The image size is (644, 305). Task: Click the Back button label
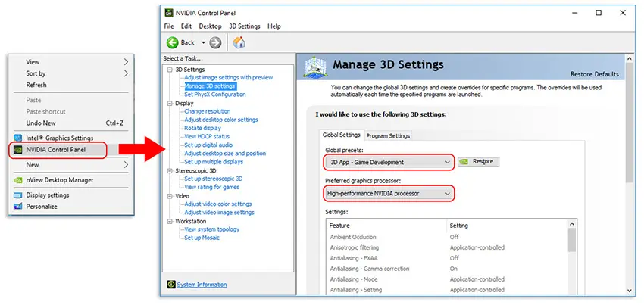point(188,42)
